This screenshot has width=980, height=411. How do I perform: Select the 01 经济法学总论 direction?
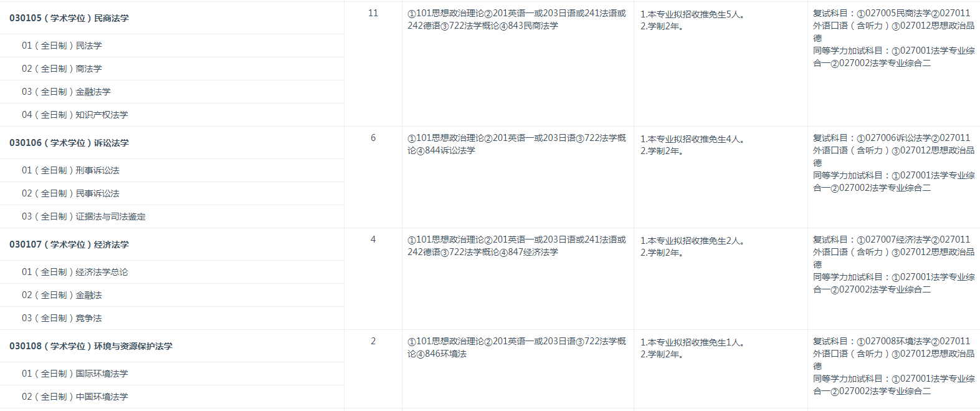(75, 272)
